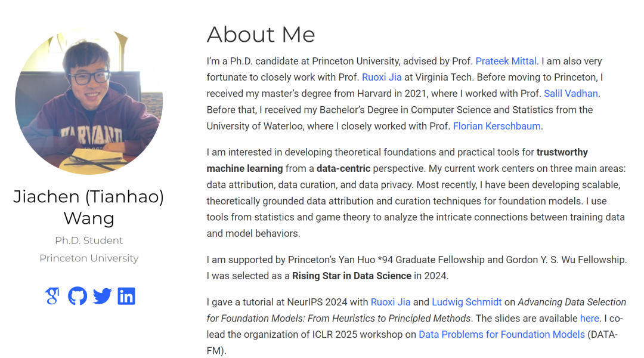Click the bold "data-centric" text

(343, 169)
